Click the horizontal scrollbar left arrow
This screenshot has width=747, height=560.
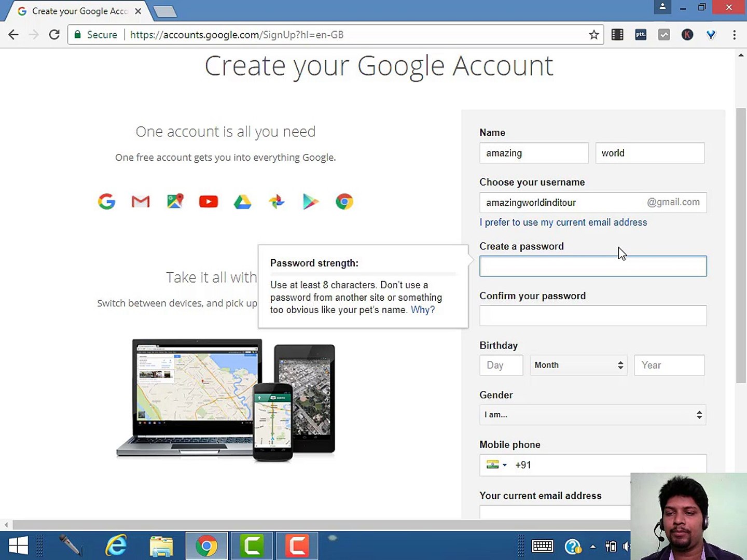6,525
